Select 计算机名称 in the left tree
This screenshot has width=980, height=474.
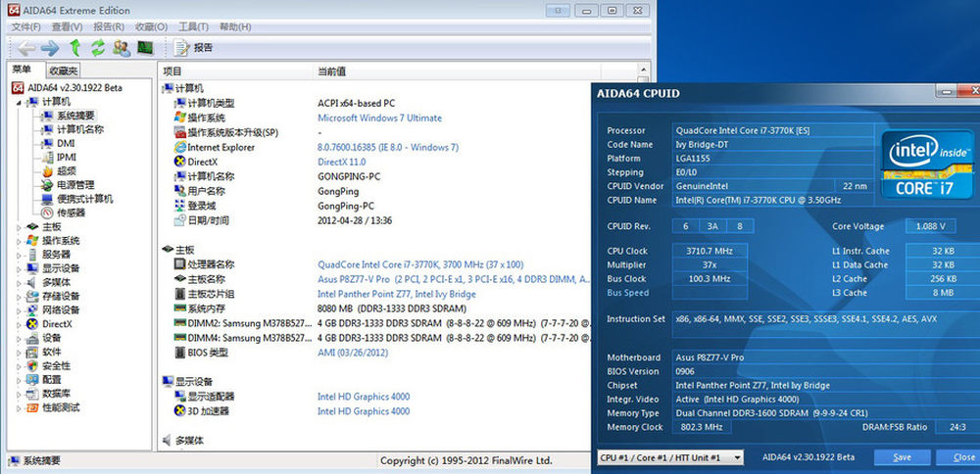click(x=80, y=129)
